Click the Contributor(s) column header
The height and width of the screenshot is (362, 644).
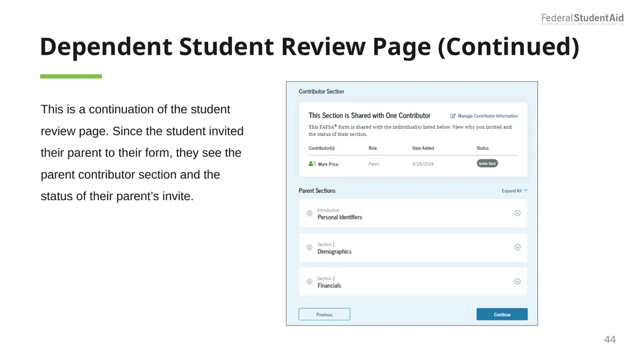[321, 148]
